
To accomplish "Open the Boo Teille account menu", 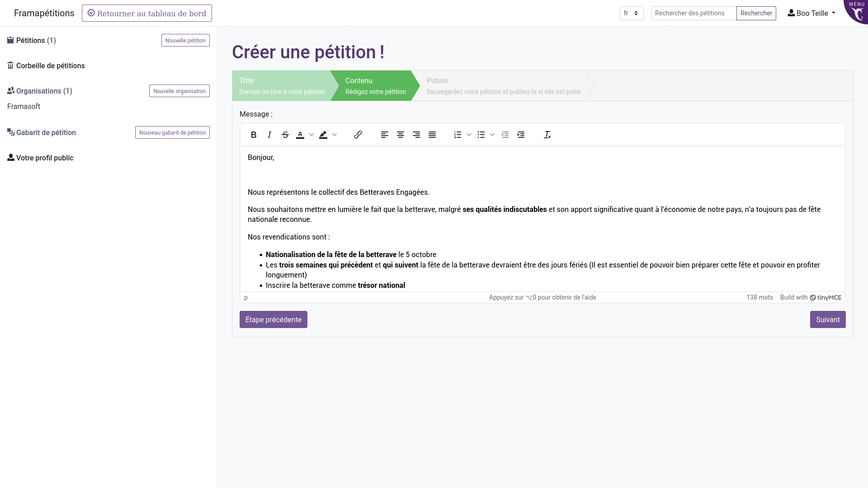I will click(811, 13).
